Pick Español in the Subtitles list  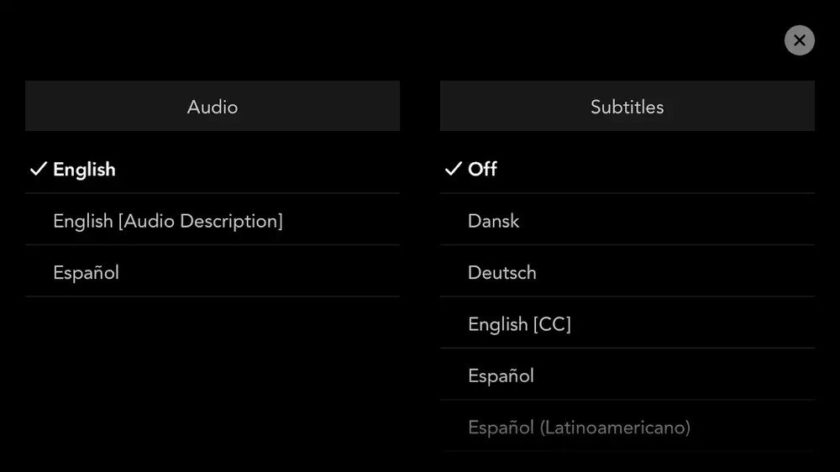[x=501, y=376]
